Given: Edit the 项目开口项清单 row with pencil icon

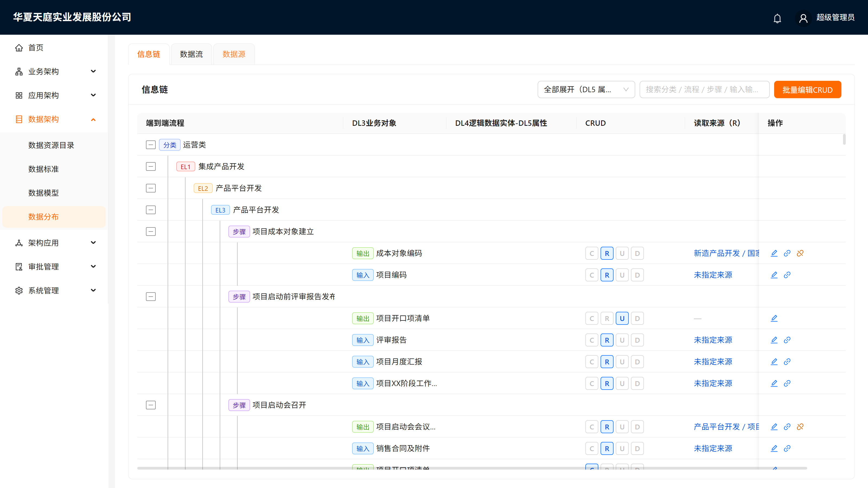Looking at the screenshot, I should tap(774, 318).
